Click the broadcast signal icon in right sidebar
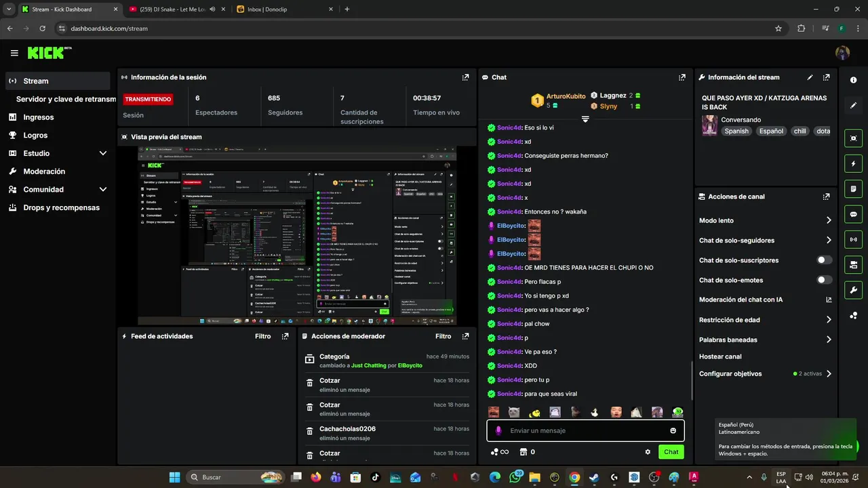Image resolution: width=868 pixels, height=488 pixels. pyautogui.click(x=853, y=239)
